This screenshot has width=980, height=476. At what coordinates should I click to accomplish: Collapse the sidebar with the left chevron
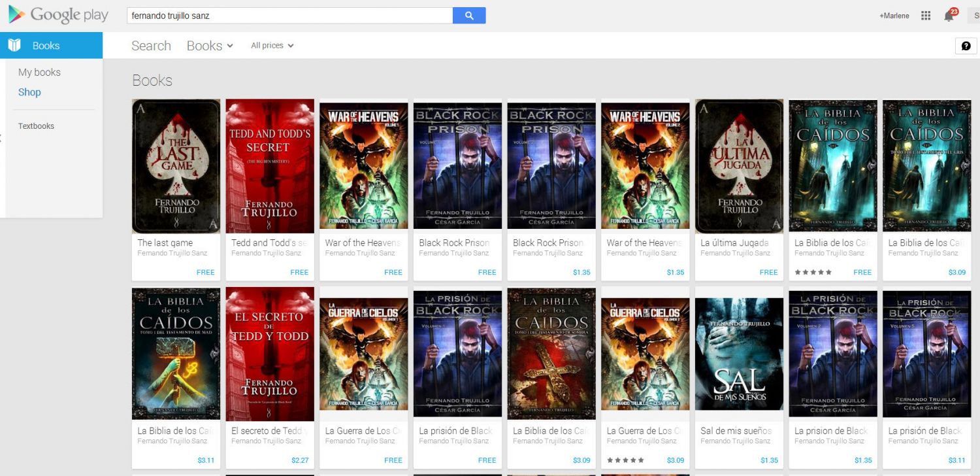tap(3, 138)
